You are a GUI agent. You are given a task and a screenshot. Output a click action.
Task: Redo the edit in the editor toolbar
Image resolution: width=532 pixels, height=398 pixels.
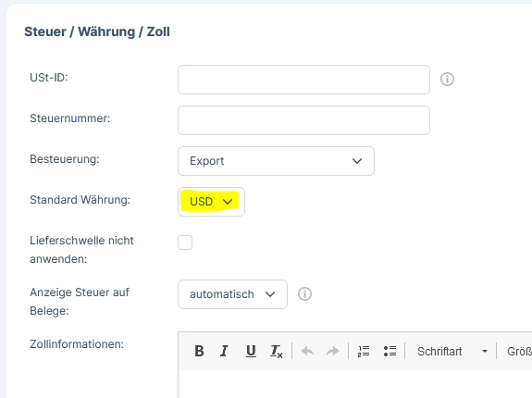tap(332, 351)
